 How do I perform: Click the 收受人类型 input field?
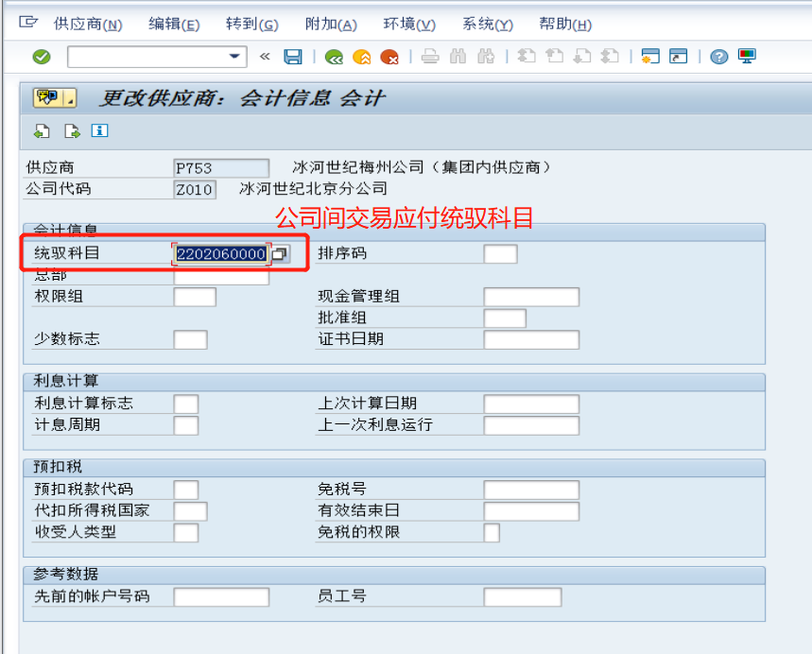(x=186, y=533)
